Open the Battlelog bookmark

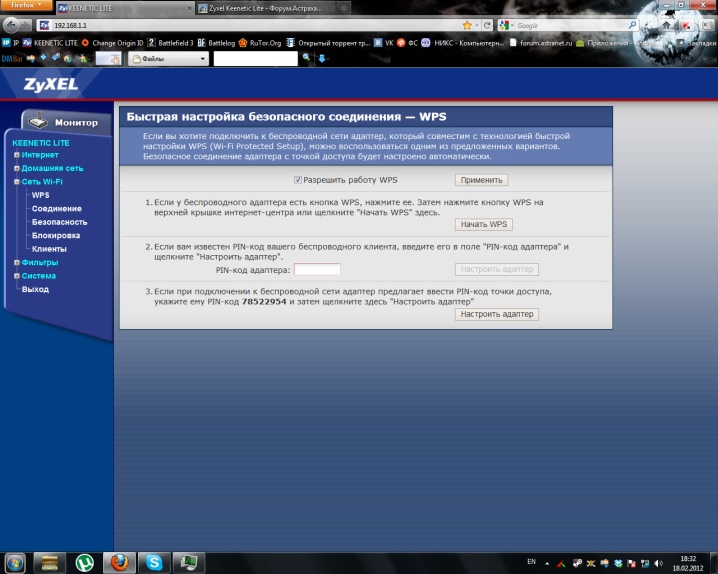(217, 43)
